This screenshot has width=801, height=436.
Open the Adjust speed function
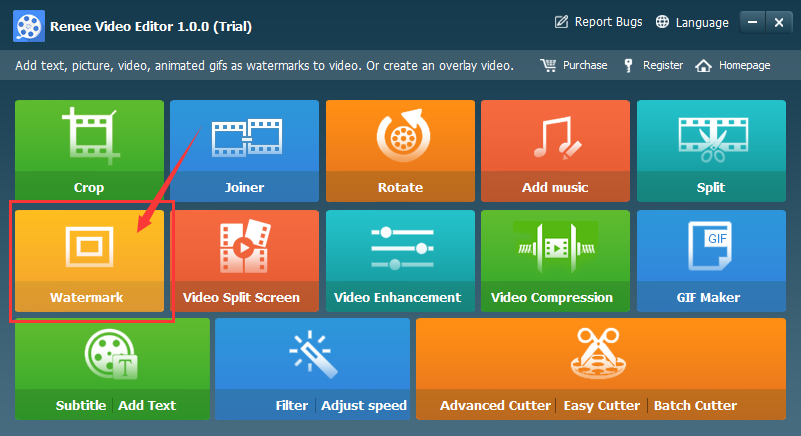pos(364,406)
